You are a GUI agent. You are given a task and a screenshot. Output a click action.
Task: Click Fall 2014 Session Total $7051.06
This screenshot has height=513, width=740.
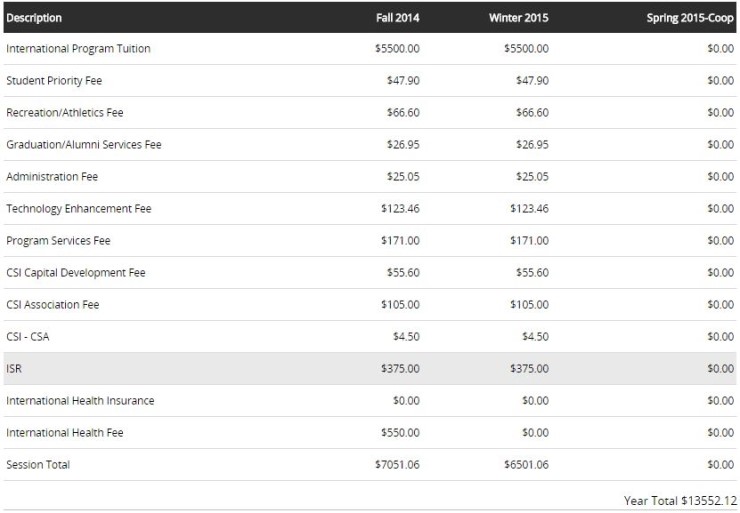click(x=397, y=465)
